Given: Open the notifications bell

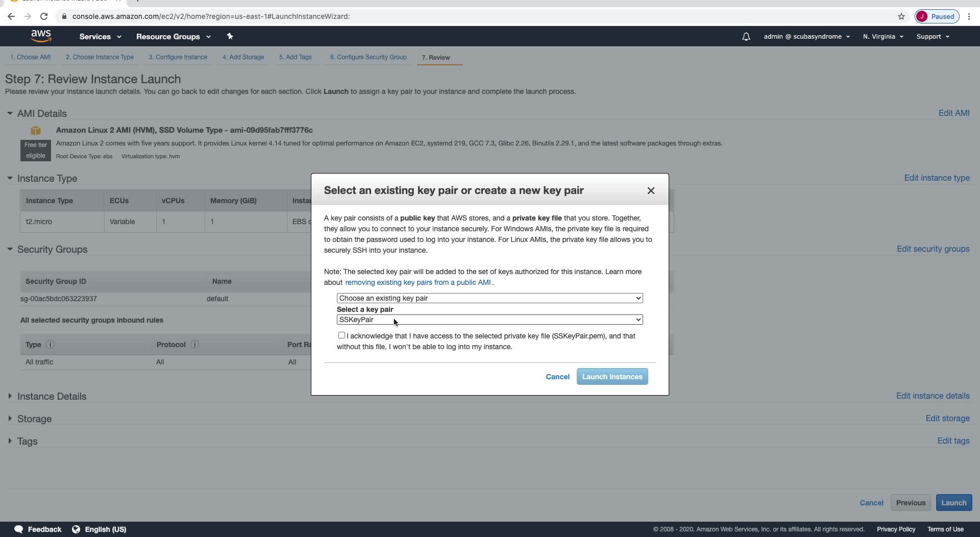Looking at the screenshot, I should pos(746,37).
